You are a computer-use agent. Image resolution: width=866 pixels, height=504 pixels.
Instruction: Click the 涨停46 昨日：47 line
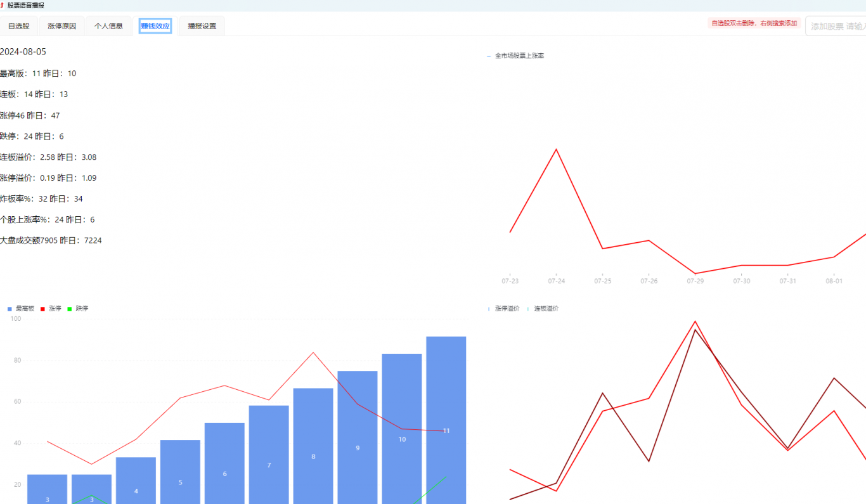click(x=30, y=115)
